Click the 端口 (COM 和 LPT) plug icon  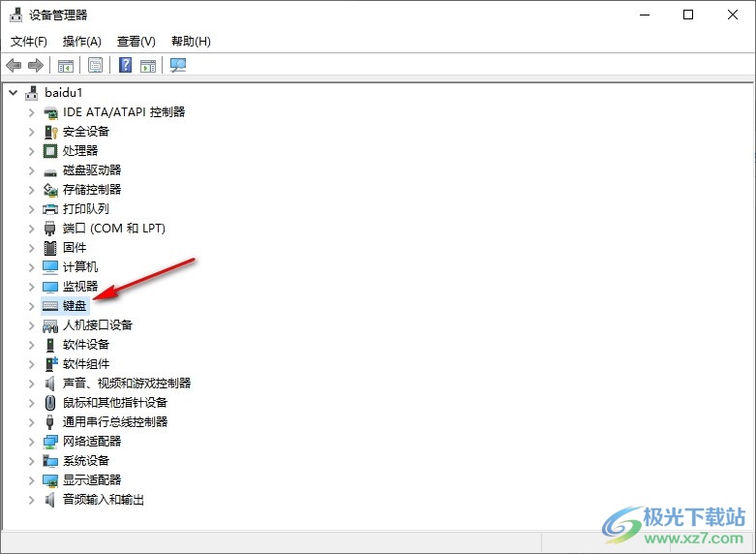tap(49, 229)
